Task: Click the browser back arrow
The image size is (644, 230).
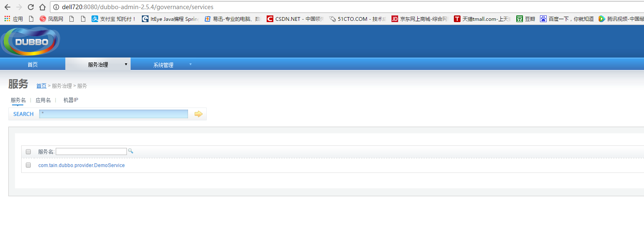Action: click(7, 7)
